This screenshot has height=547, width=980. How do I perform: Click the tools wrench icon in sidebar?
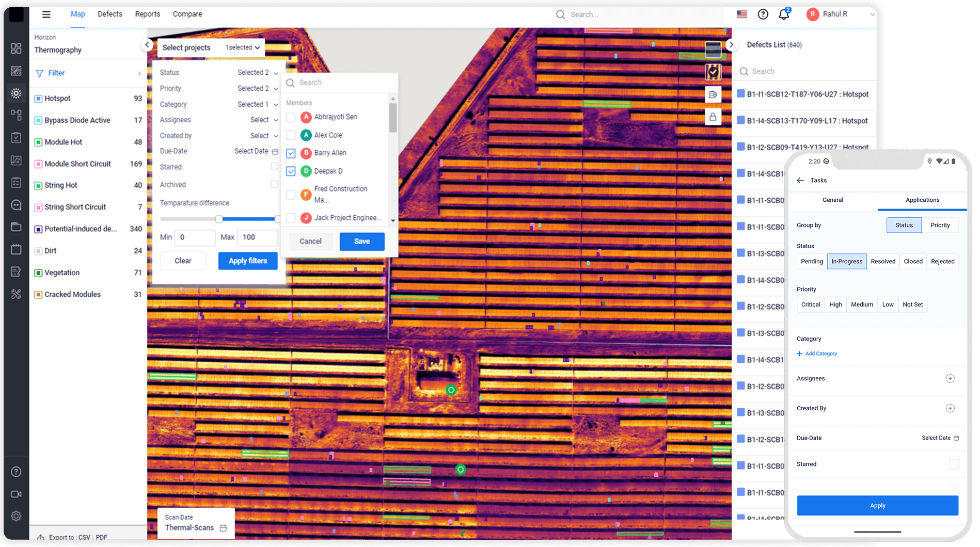coord(16,294)
